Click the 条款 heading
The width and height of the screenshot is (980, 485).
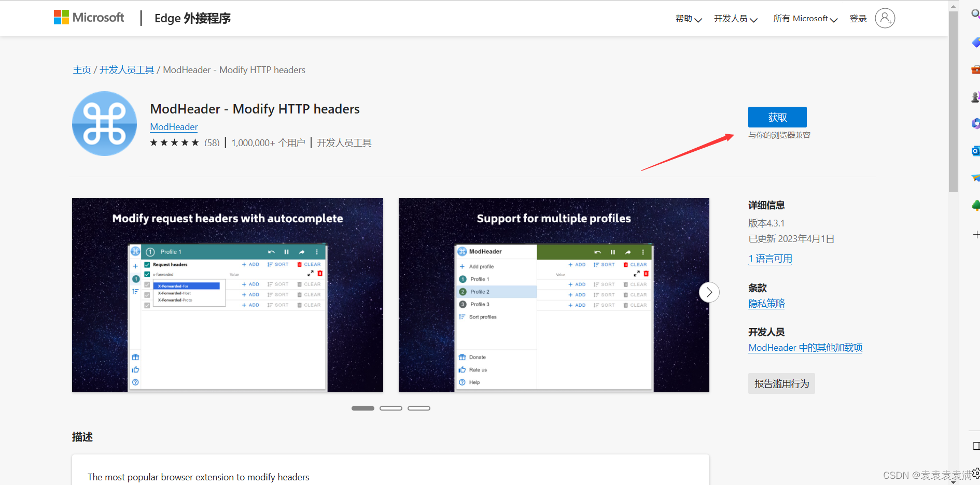click(x=757, y=288)
